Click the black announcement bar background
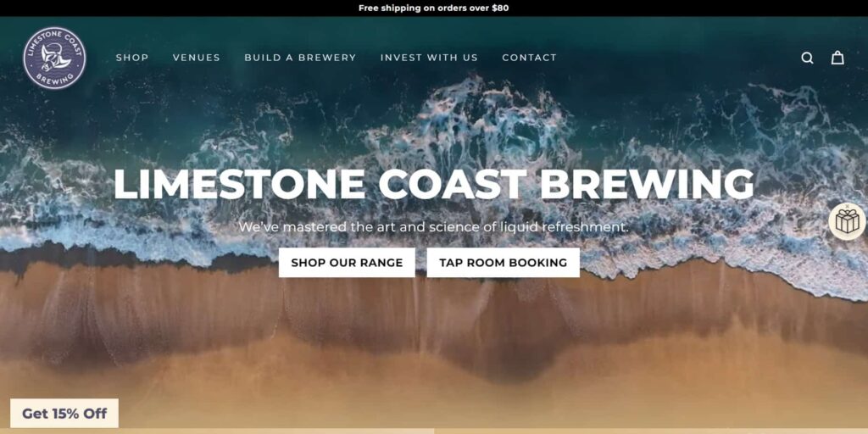Viewport: 868px width, 434px height. (166, 8)
